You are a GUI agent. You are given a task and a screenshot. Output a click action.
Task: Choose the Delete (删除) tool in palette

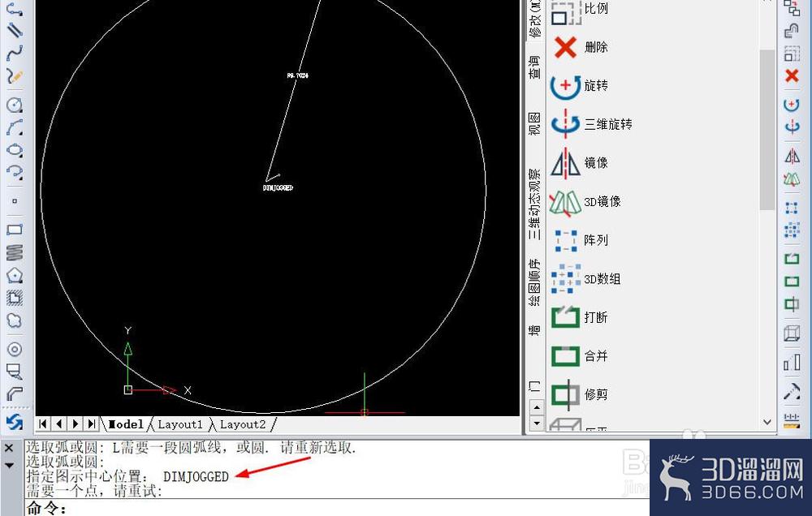[579, 47]
